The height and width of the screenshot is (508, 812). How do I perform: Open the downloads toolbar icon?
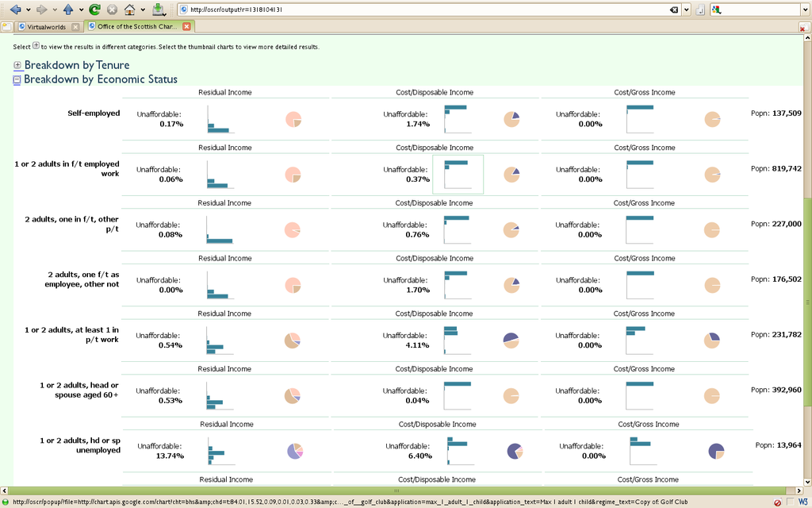159,10
